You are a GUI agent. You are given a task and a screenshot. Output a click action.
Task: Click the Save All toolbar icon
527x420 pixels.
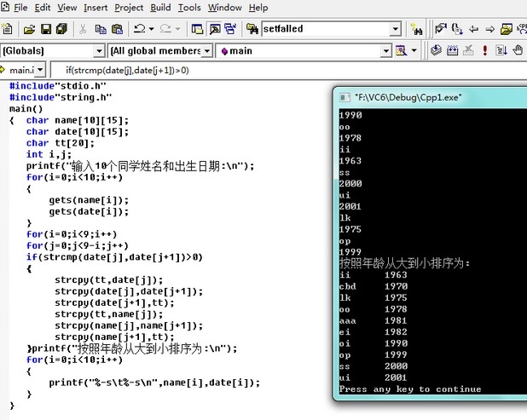(x=61, y=29)
